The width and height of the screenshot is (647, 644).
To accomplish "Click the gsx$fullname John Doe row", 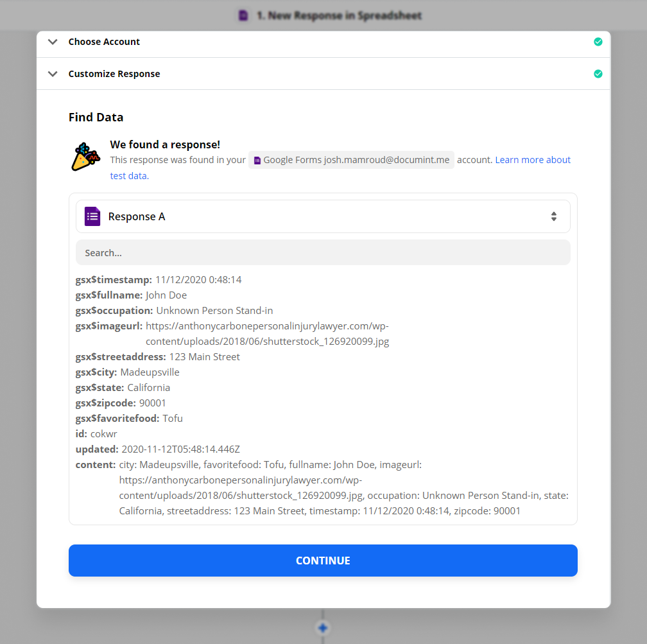I will 132,295.
